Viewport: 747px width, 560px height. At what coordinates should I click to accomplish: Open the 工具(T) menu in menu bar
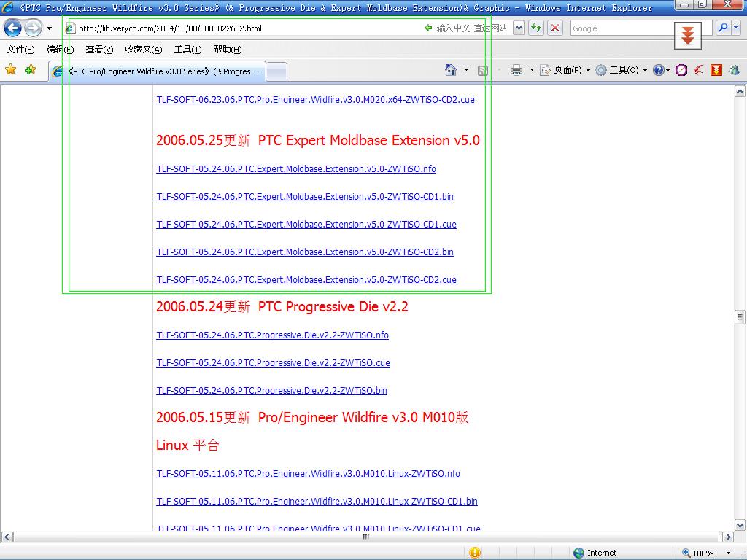coord(187,50)
